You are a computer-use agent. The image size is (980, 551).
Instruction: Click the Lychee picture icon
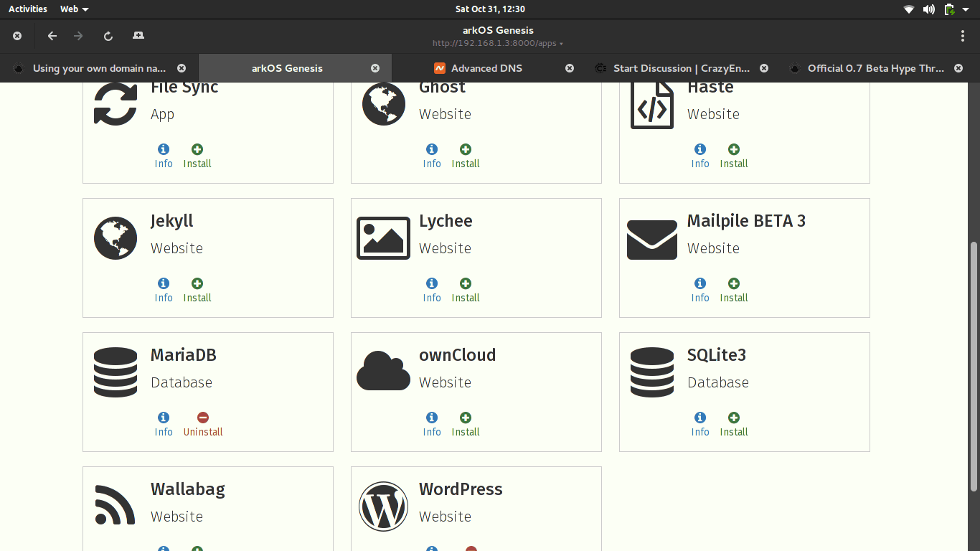pyautogui.click(x=384, y=238)
